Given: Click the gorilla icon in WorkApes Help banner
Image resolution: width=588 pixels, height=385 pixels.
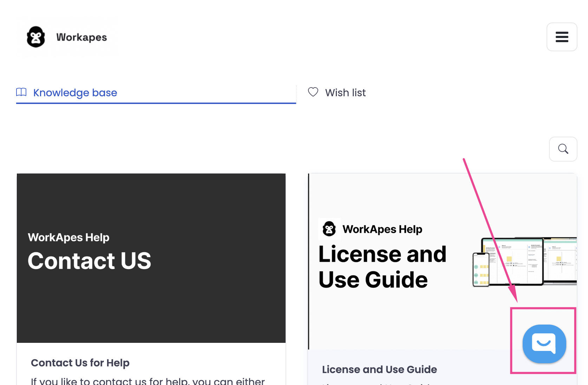Looking at the screenshot, I should coord(329,229).
